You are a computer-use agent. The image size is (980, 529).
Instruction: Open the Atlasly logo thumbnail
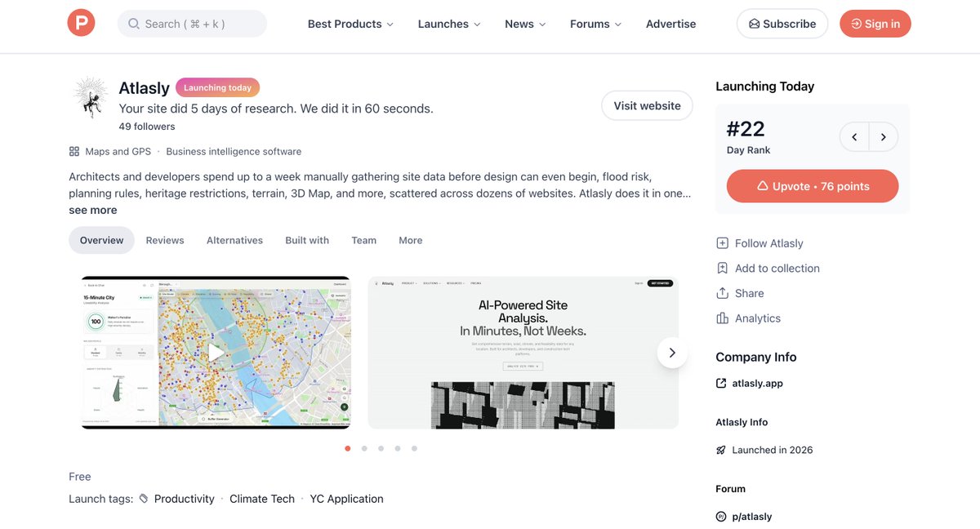(x=90, y=97)
